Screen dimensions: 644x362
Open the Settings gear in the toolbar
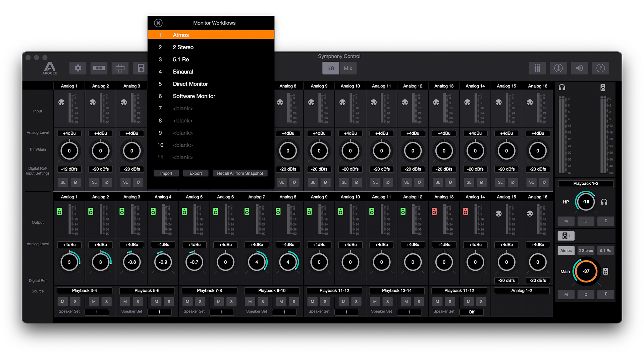(78, 68)
